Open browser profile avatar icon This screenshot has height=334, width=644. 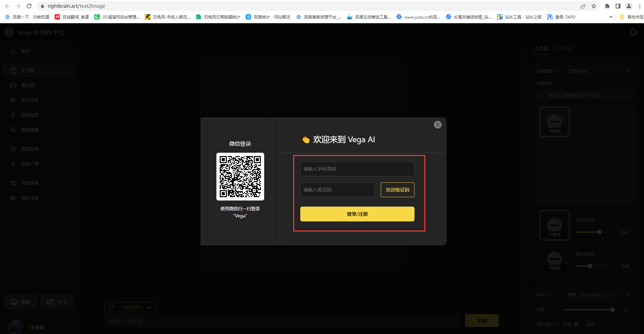point(629,6)
